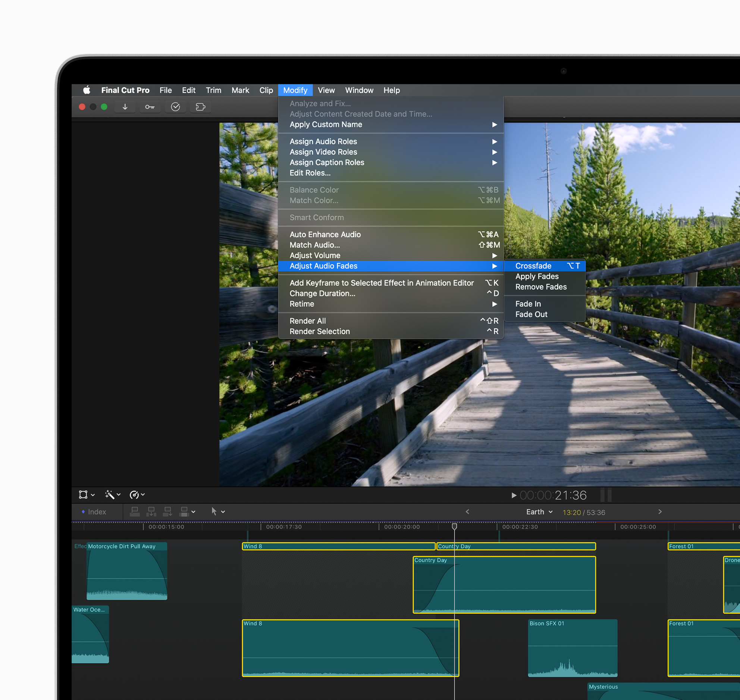The height and width of the screenshot is (700, 740).
Task: Expand the select tool dropdown chevron
Action: (223, 512)
